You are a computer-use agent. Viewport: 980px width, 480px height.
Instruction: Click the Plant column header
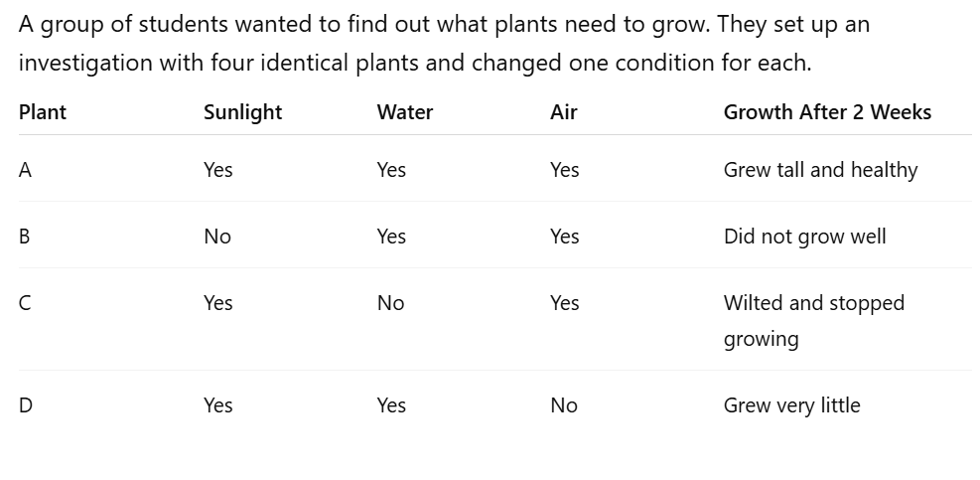[43, 112]
